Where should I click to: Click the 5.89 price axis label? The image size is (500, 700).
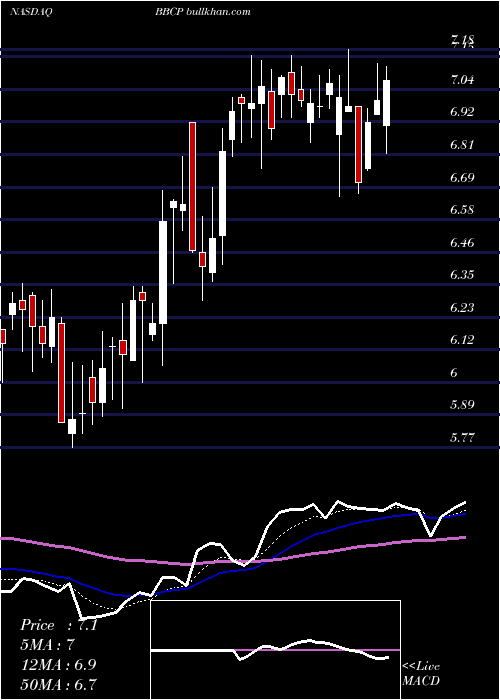pos(462,405)
